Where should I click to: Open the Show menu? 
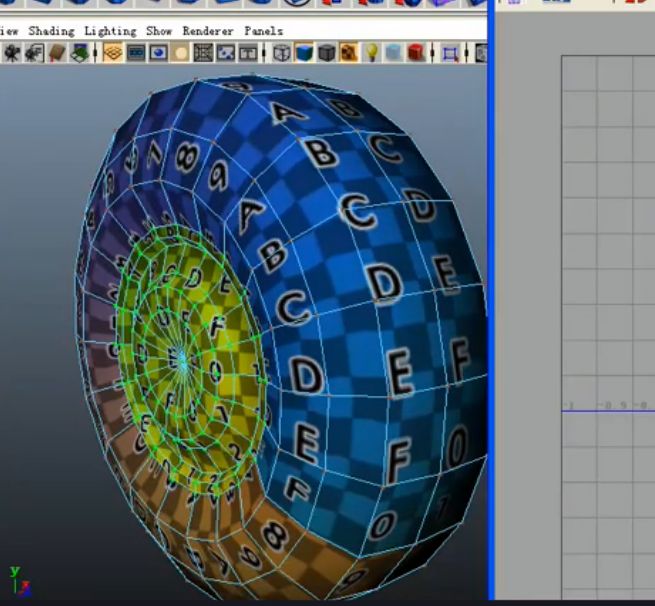tap(158, 31)
